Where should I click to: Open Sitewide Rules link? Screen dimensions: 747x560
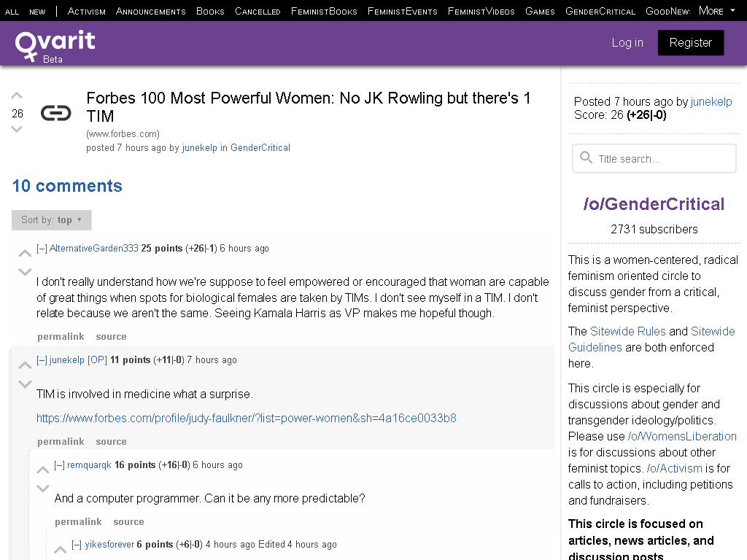(x=628, y=331)
